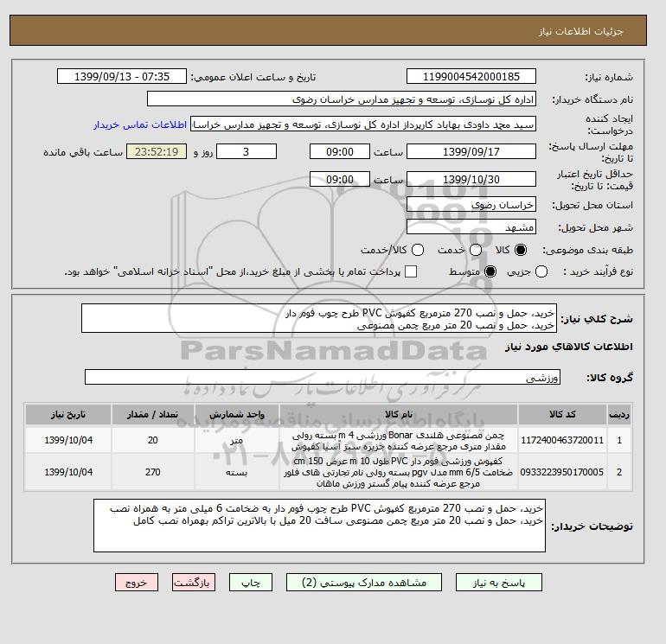This screenshot has width=666, height=644.
Task: Click the خروج exit button
Action: tap(137, 583)
